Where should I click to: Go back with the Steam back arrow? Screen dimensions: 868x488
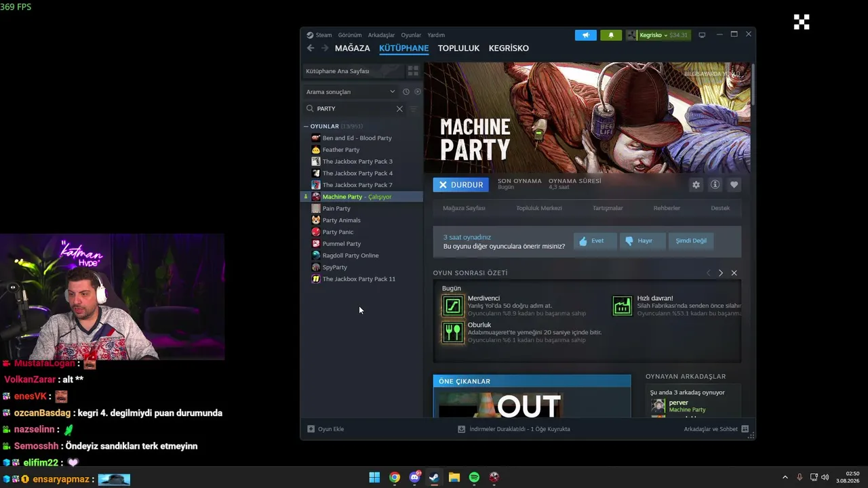pos(311,48)
